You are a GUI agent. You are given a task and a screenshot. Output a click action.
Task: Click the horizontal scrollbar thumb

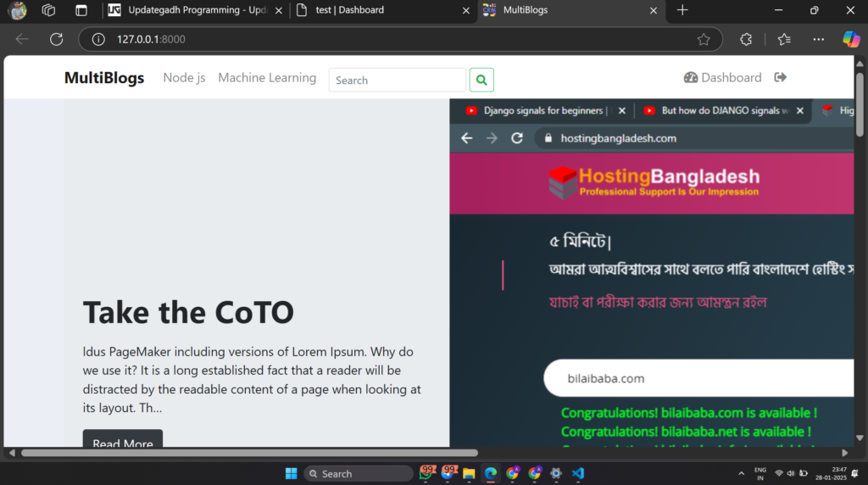click(249, 453)
